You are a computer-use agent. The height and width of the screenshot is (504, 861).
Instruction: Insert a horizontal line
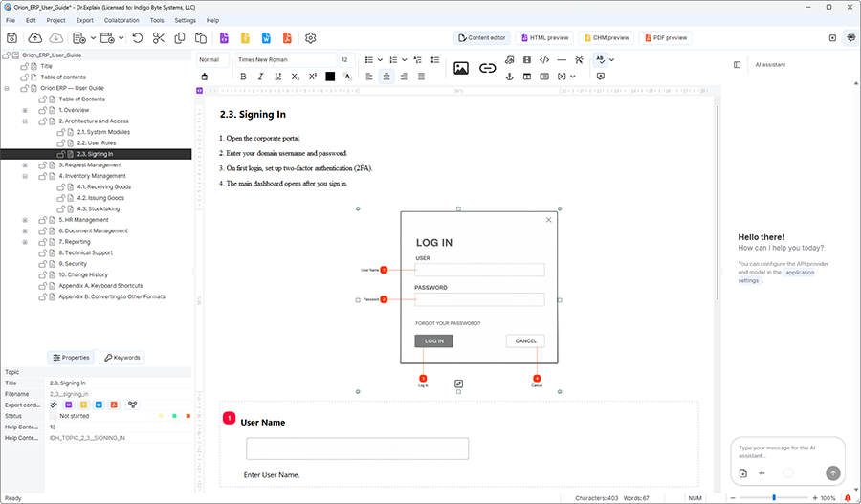tap(562, 60)
